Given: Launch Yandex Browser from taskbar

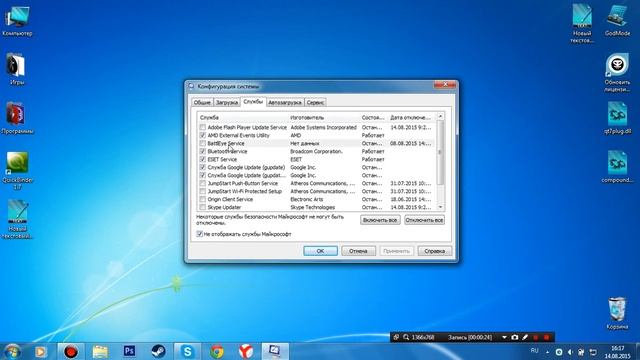Looking at the screenshot, I should click(x=246, y=351).
